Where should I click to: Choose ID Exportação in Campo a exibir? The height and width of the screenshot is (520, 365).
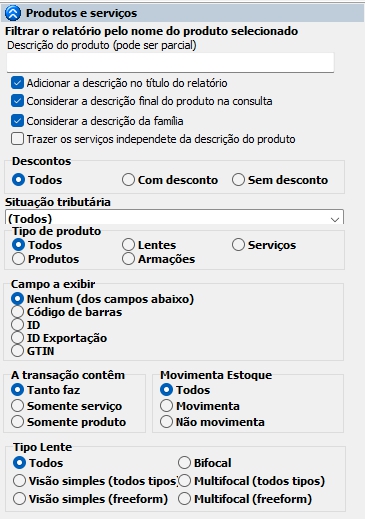pyautogui.click(x=17, y=338)
